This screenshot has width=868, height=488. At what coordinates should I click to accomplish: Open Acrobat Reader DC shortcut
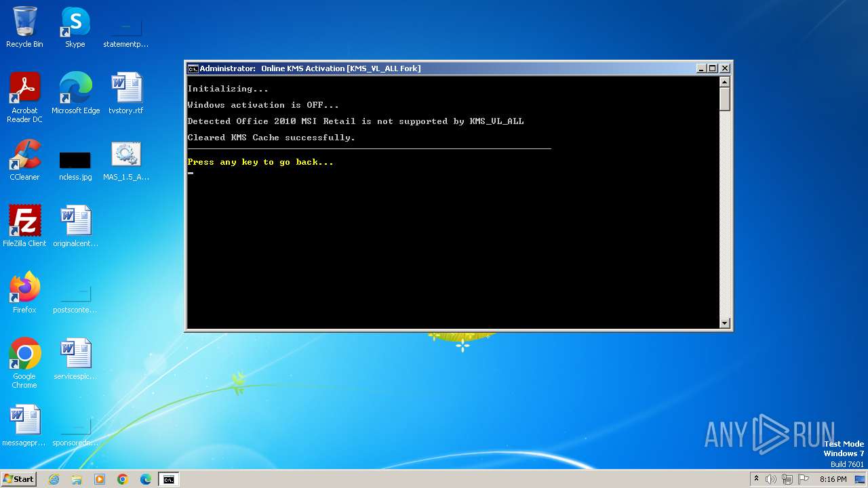(24, 97)
